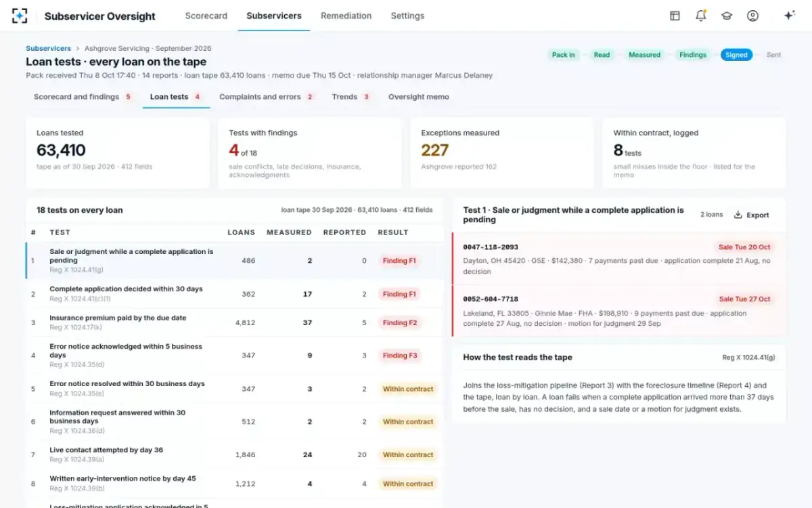Click Within contract badge for Live contact row
This screenshot has height=508, width=812.
pos(408,455)
